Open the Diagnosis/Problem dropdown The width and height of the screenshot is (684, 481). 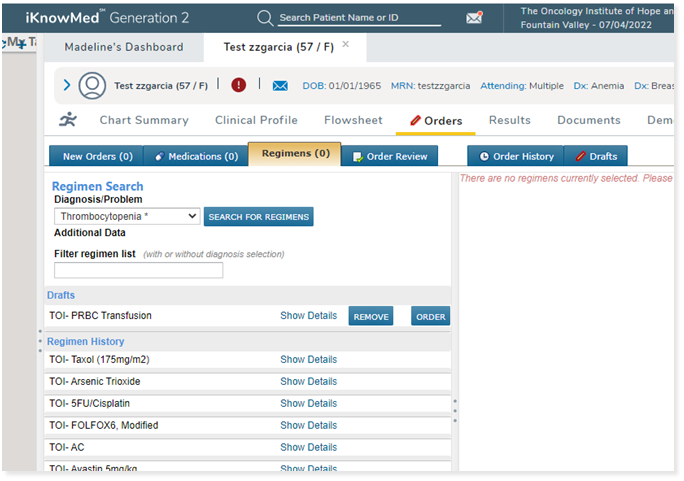pos(127,216)
